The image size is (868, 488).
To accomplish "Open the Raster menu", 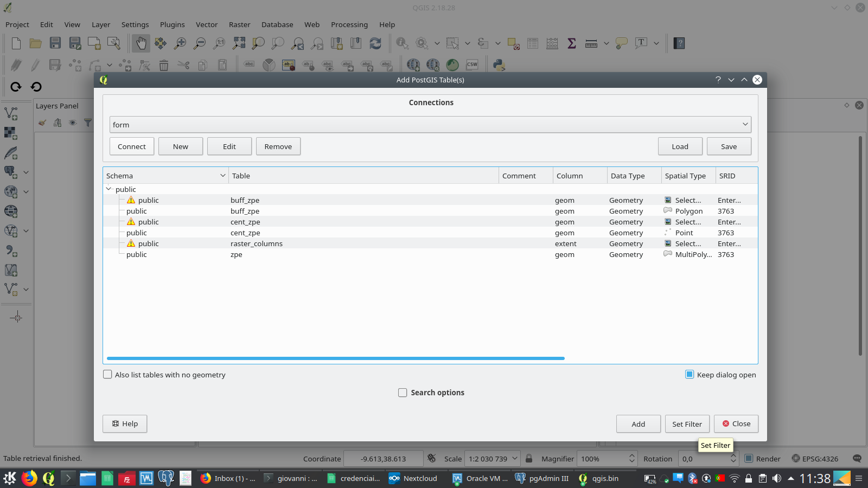I will [x=239, y=24].
